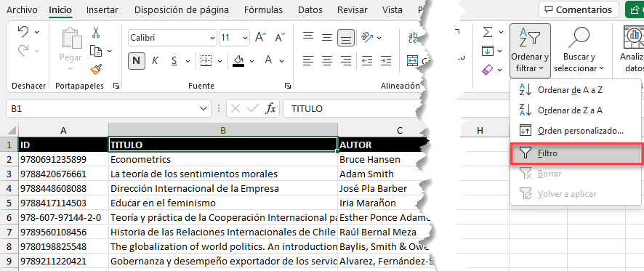
Task: Click the text orientation icon
Action: tap(367, 38)
